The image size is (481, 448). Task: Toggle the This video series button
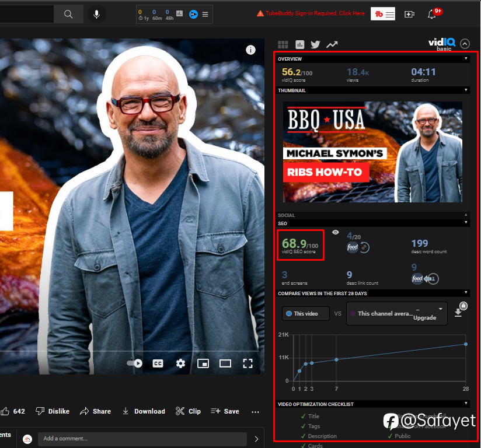pos(305,313)
